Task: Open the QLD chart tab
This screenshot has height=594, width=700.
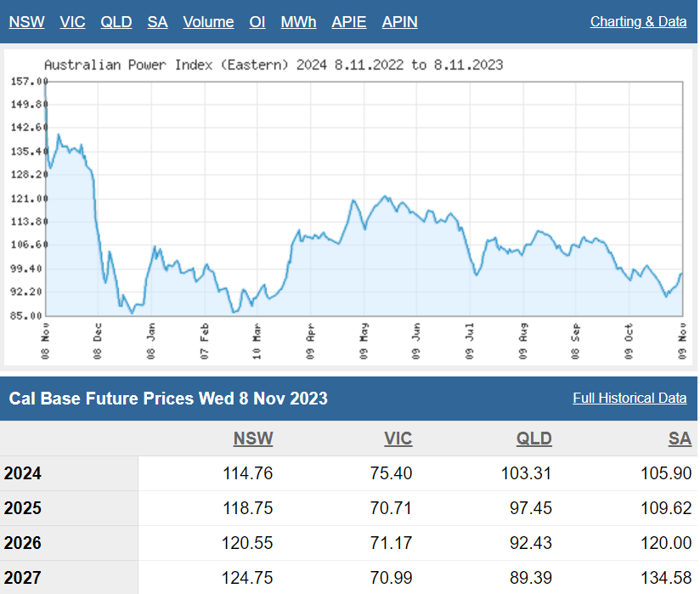Action: pyautogui.click(x=116, y=22)
